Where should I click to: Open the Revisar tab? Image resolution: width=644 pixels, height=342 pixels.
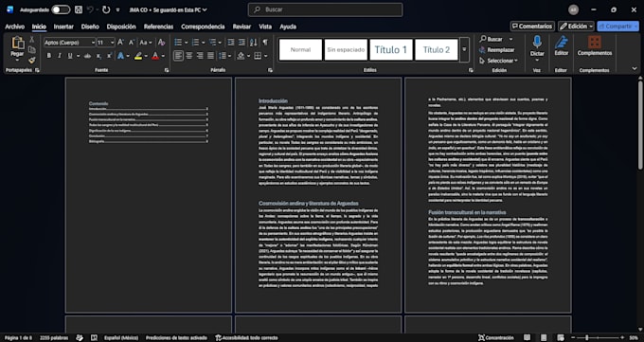[x=241, y=27]
